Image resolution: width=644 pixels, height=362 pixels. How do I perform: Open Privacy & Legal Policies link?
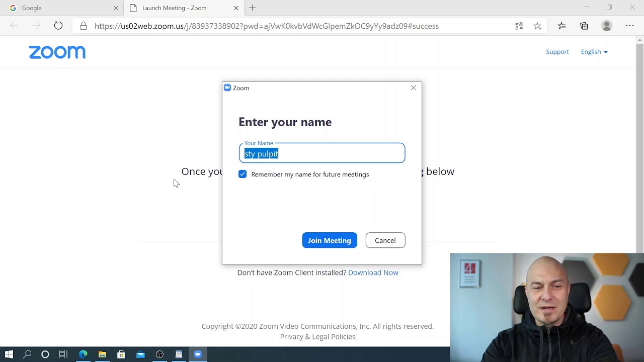tap(317, 337)
